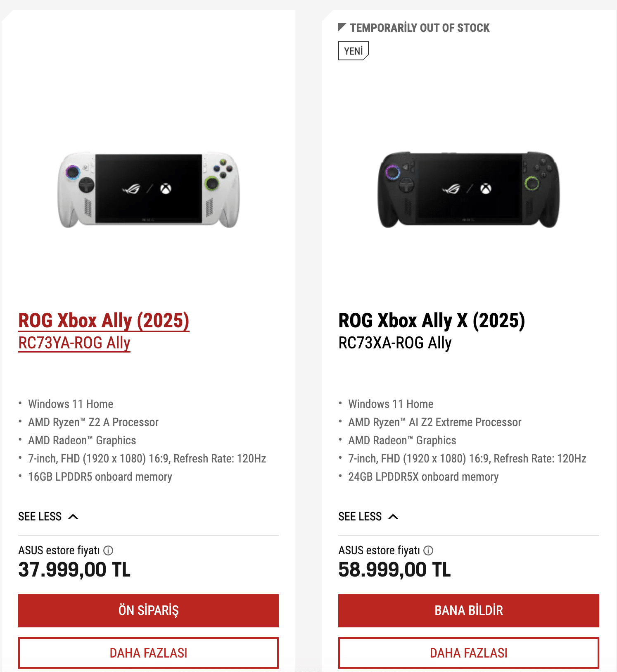The height and width of the screenshot is (672, 617).
Task: Click the BANA BİLDİR notify button
Action: [469, 610]
